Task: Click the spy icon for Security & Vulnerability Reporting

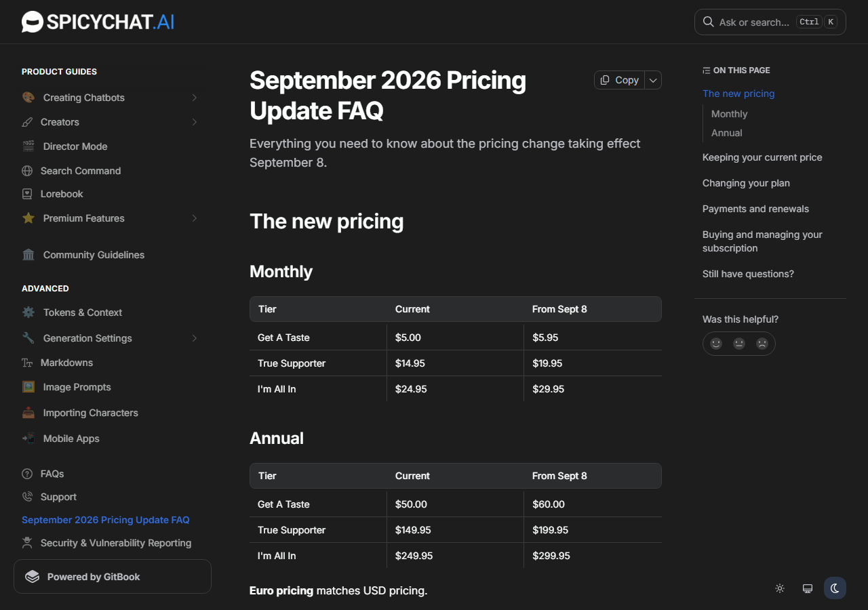Action: tap(27, 543)
